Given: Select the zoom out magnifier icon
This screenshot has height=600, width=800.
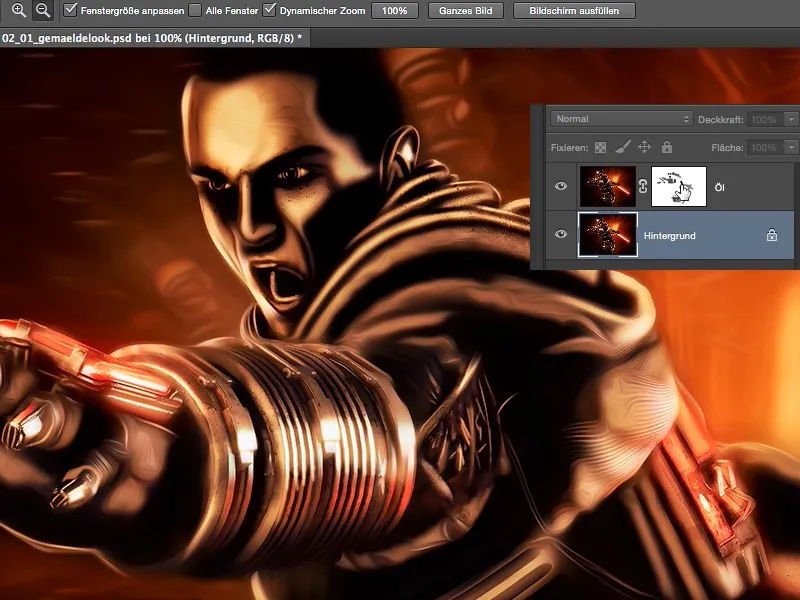Looking at the screenshot, I should click(43, 10).
